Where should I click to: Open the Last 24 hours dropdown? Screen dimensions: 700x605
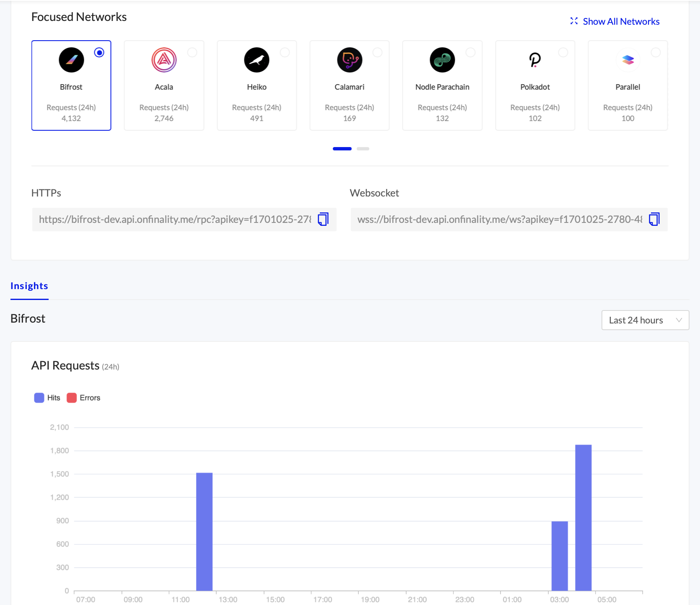[x=645, y=320]
